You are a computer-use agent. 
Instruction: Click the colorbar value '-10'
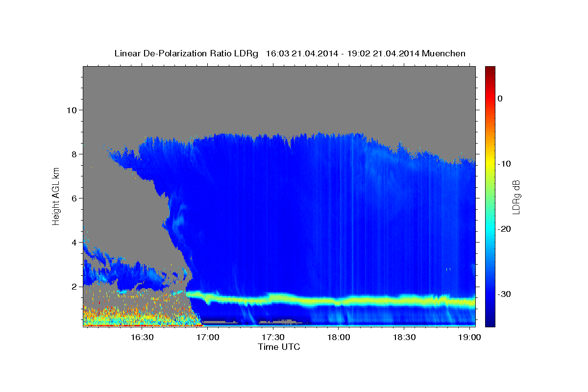pyautogui.click(x=504, y=164)
